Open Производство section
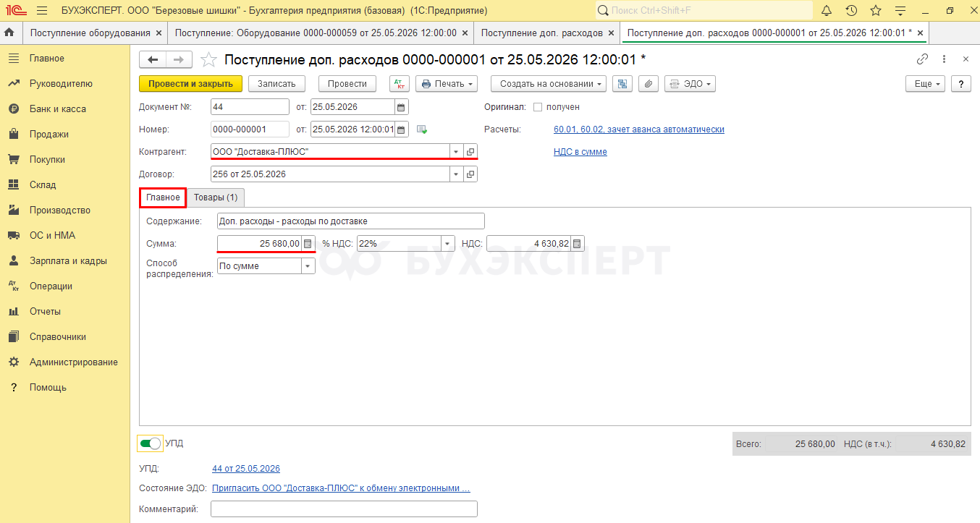 coord(60,210)
